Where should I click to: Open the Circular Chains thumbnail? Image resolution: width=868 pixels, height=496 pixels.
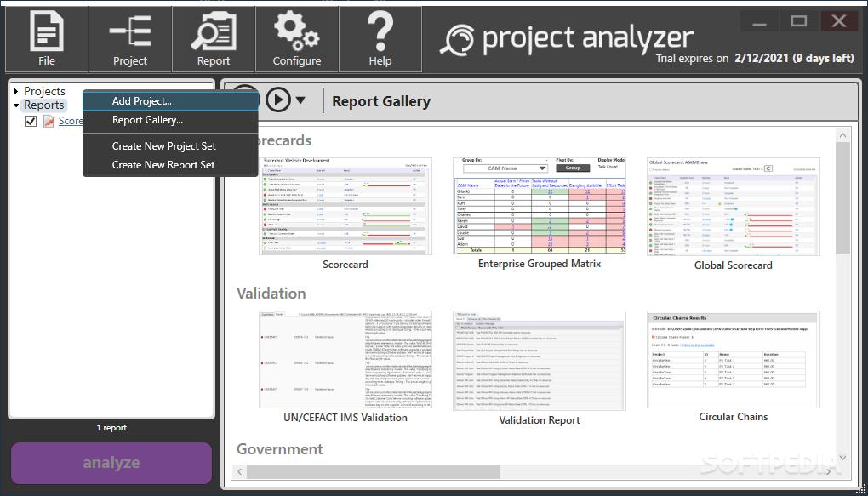click(734, 360)
